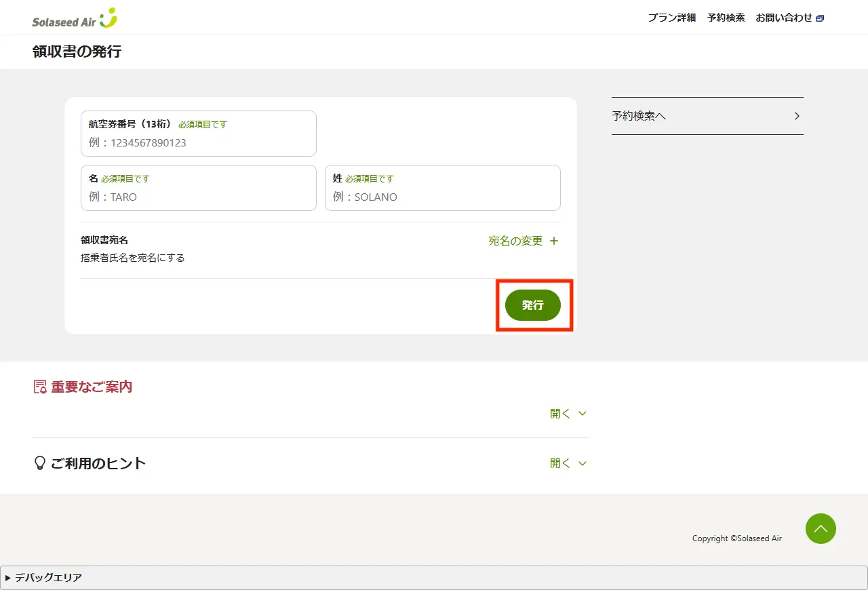Go to 予約検索へ in the sidebar
This screenshot has width=868, height=590.
[x=707, y=116]
